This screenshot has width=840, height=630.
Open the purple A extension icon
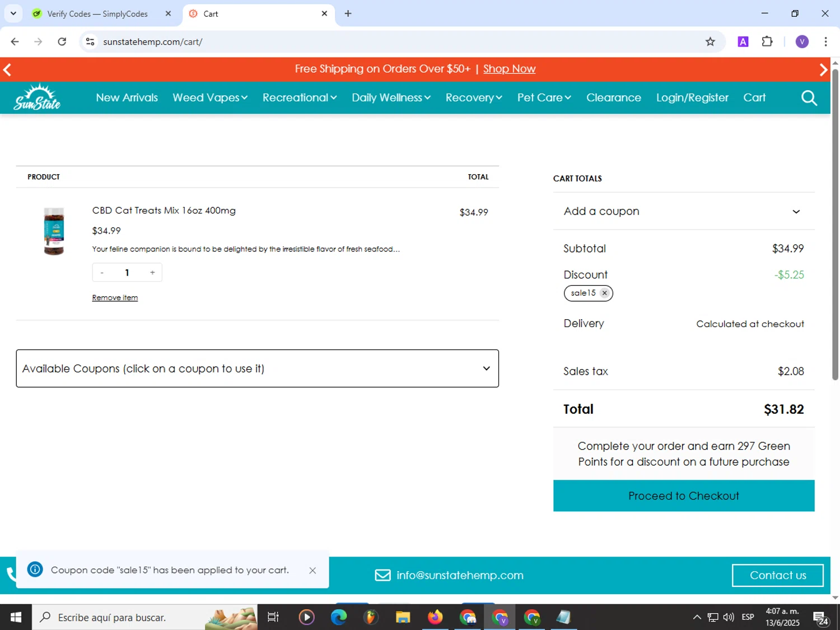(x=743, y=41)
